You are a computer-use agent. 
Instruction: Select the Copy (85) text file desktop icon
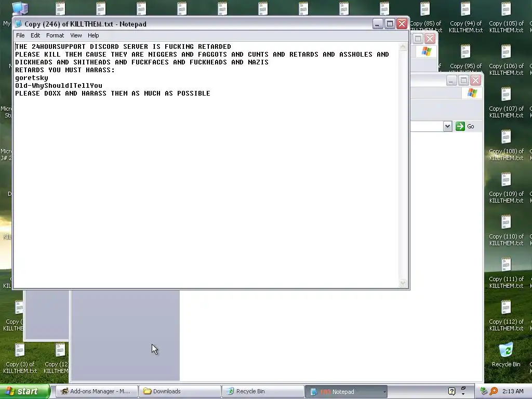(425, 18)
